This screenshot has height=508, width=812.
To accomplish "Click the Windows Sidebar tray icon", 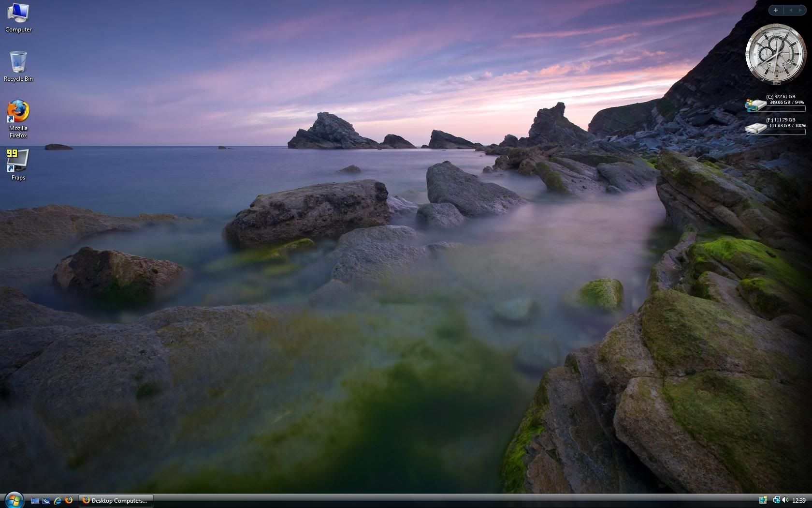I will (763, 501).
